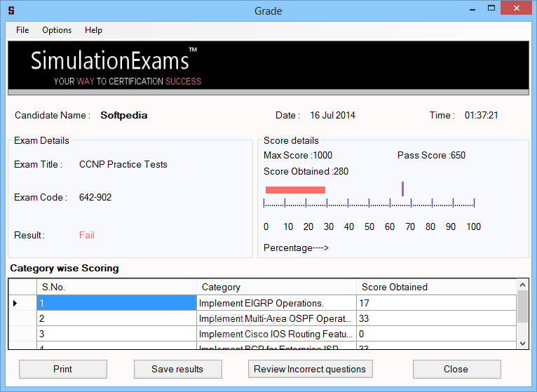Click the purple pass score marker
The width and height of the screenshot is (537, 392).
coord(402,189)
